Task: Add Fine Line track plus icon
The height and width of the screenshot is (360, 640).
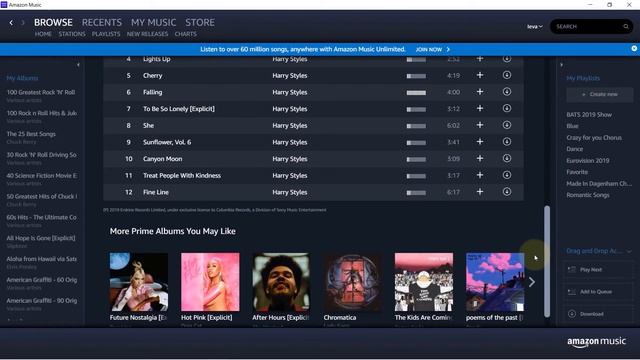Action: tap(480, 192)
